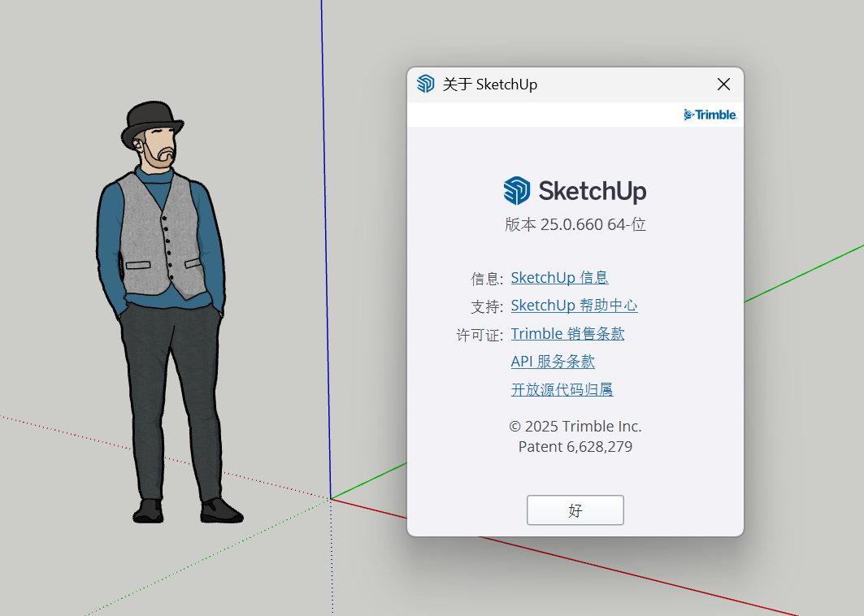Click the 支持: label

pos(487,307)
